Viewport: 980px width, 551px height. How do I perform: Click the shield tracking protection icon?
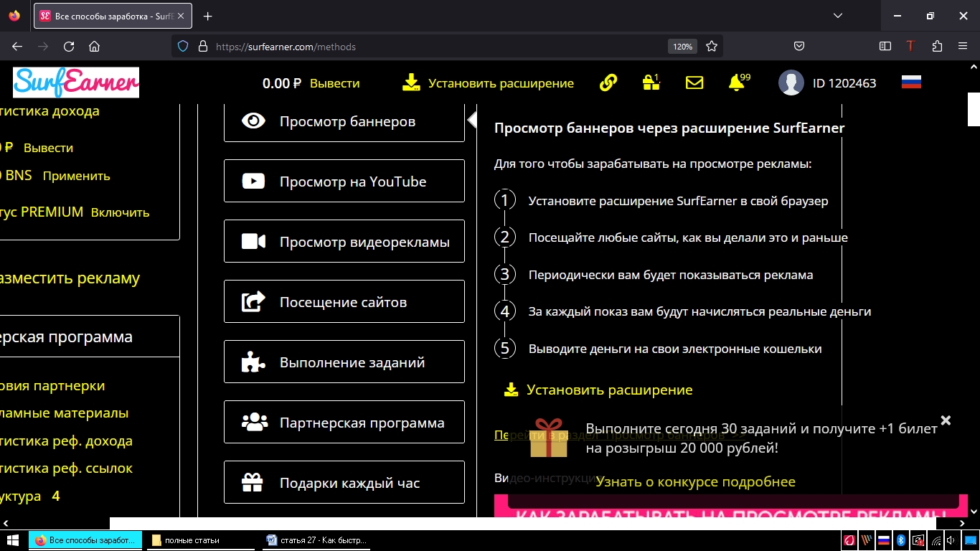coord(183,46)
